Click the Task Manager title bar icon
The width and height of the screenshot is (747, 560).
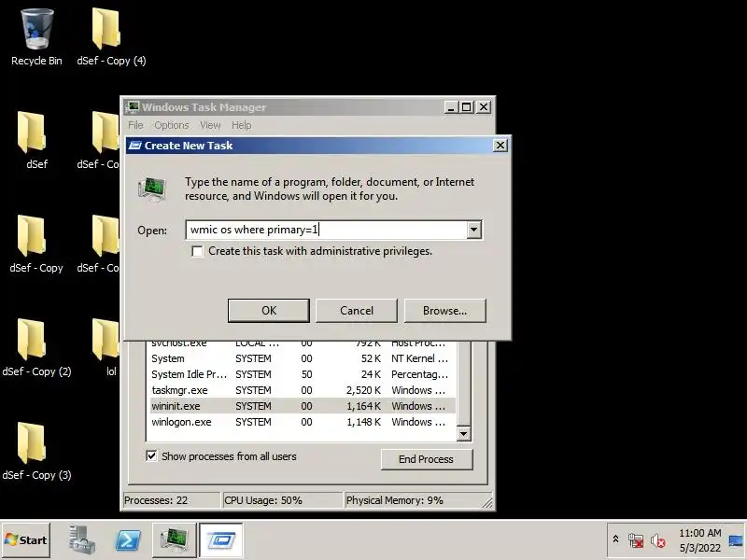[x=132, y=107]
